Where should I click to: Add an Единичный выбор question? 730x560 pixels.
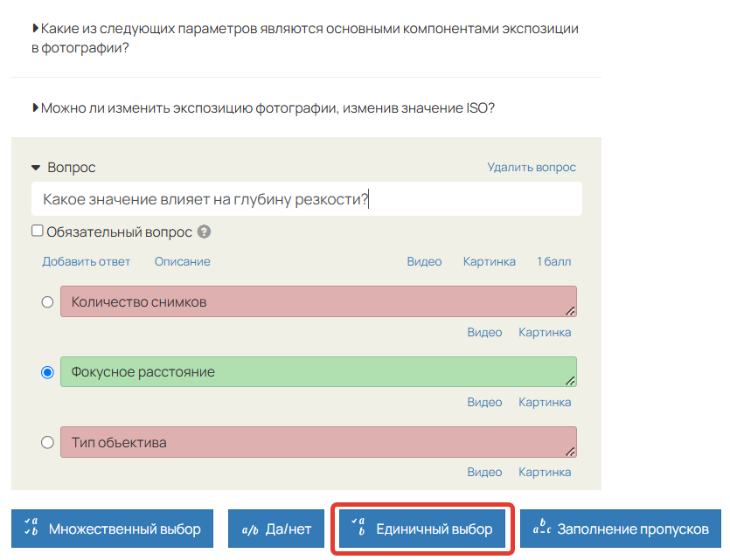[x=421, y=529]
